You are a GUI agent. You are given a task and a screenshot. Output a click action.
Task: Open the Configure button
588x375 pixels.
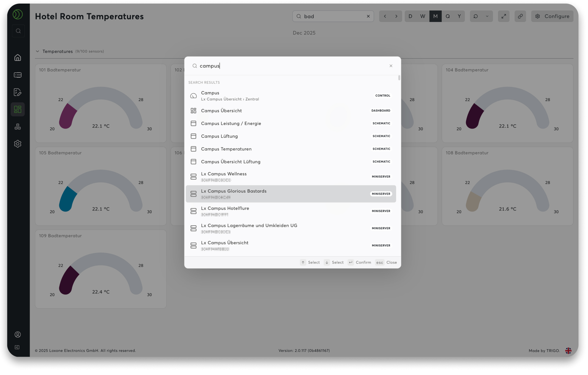point(552,16)
